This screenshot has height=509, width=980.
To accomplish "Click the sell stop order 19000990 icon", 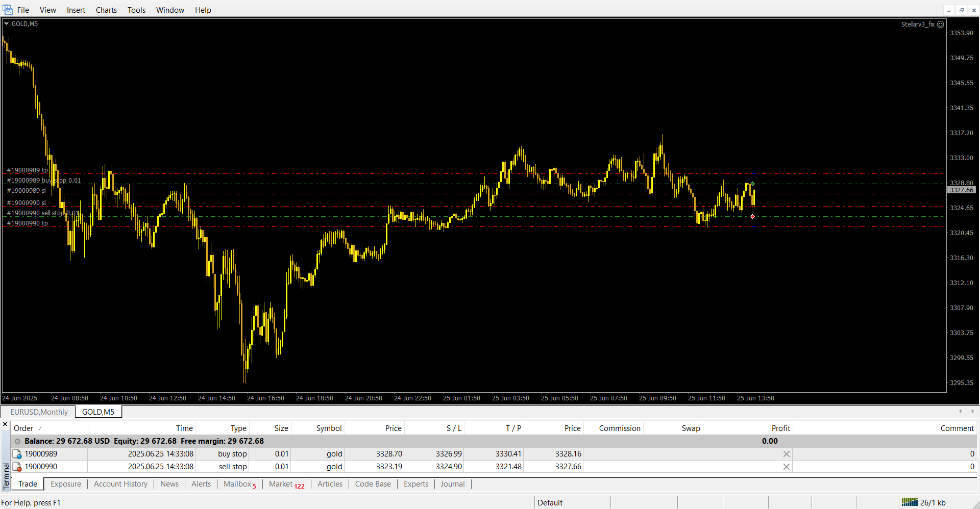I will point(17,467).
